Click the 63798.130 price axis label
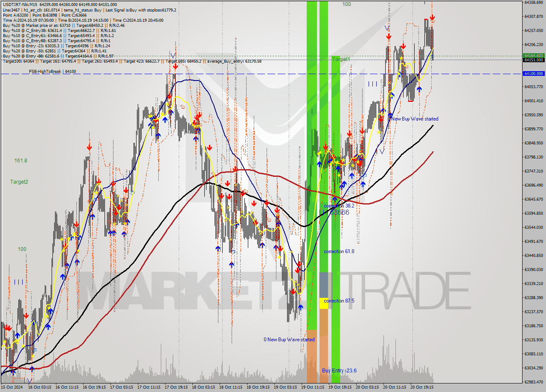Screen dimensions: 546x392 tap(534, 157)
